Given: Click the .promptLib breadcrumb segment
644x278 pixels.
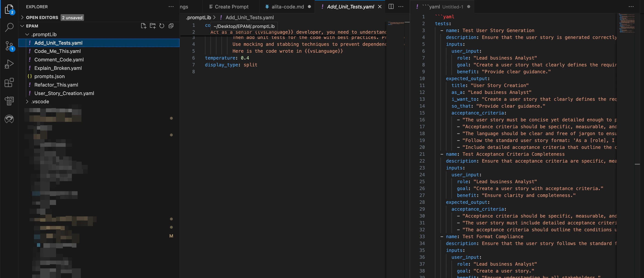Looking at the screenshot, I should click(x=198, y=17).
